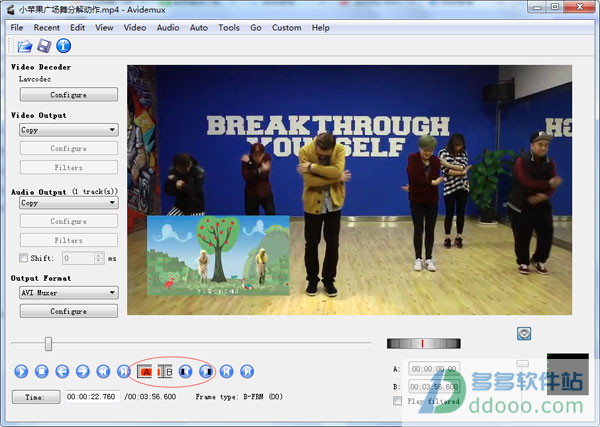600x427 pixels.
Task: Click the marker B time field
Action: tap(434, 387)
